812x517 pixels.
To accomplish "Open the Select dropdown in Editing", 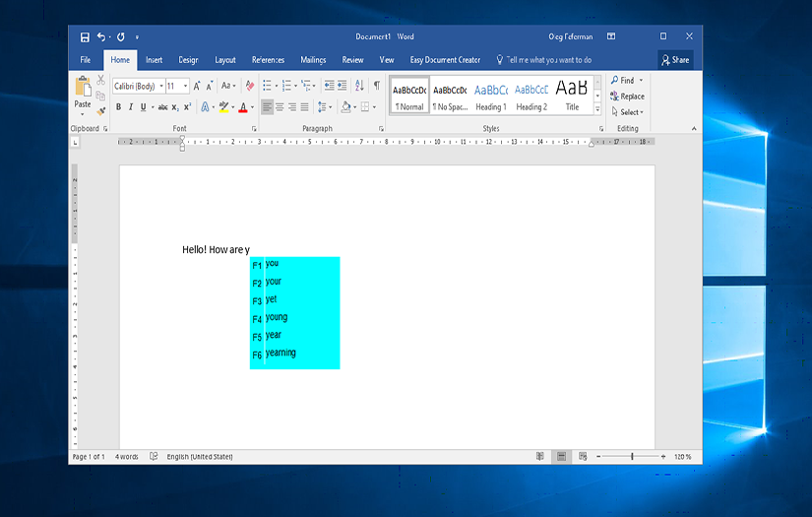I will (x=628, y=112).
